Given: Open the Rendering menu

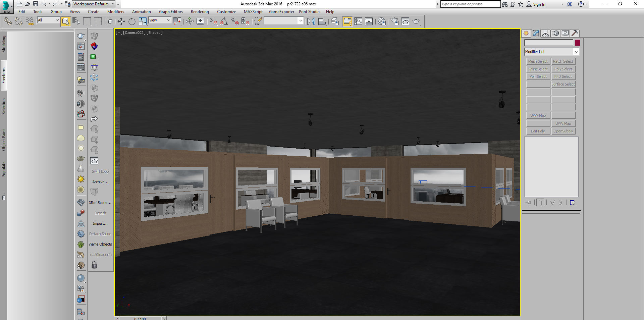Looking at the screenshot, I should pos(200,12).
